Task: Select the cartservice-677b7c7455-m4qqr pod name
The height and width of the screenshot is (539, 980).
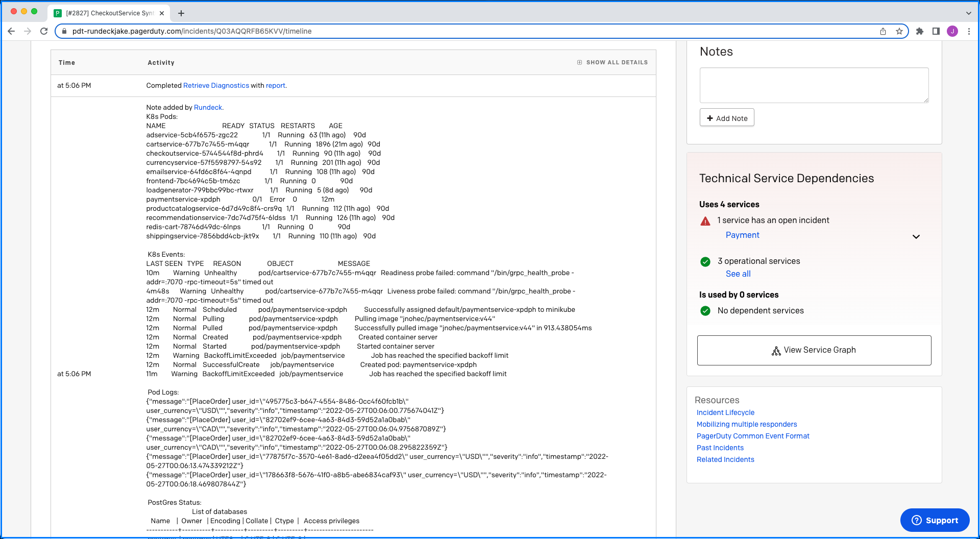Action: point(198,144)
